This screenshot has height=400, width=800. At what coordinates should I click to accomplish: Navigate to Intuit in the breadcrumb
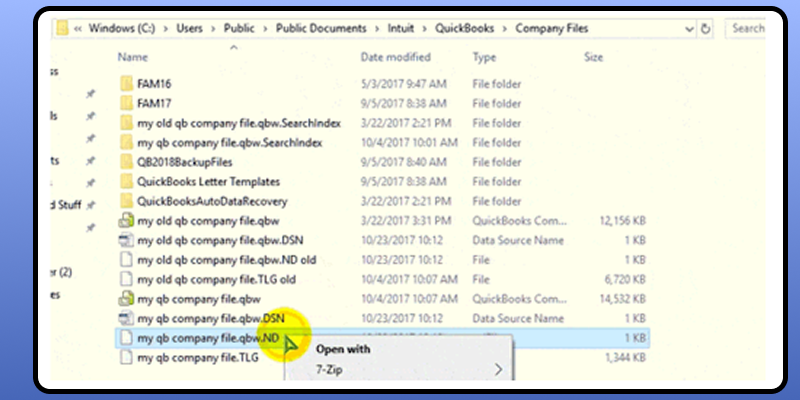click(401, 29)
